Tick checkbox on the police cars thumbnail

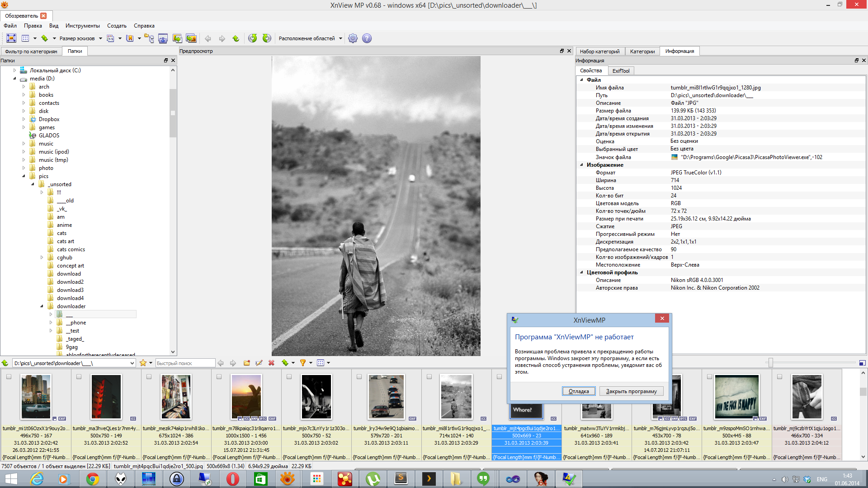(359, 376)
